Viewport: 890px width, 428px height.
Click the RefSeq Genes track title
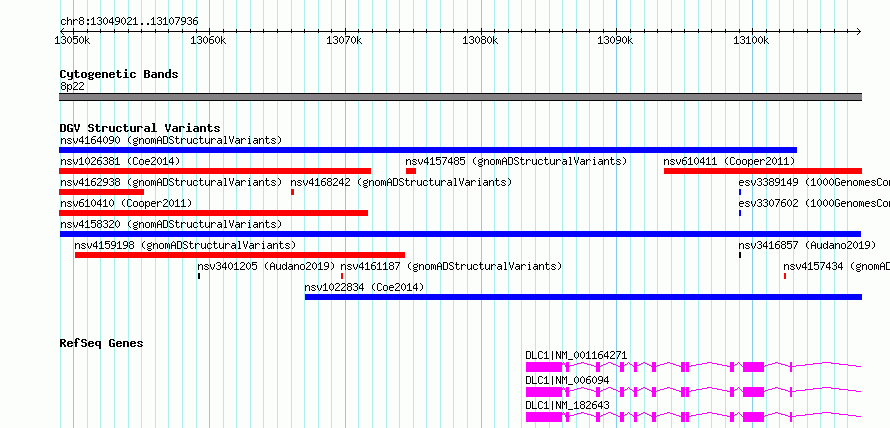tap(101, 343)
